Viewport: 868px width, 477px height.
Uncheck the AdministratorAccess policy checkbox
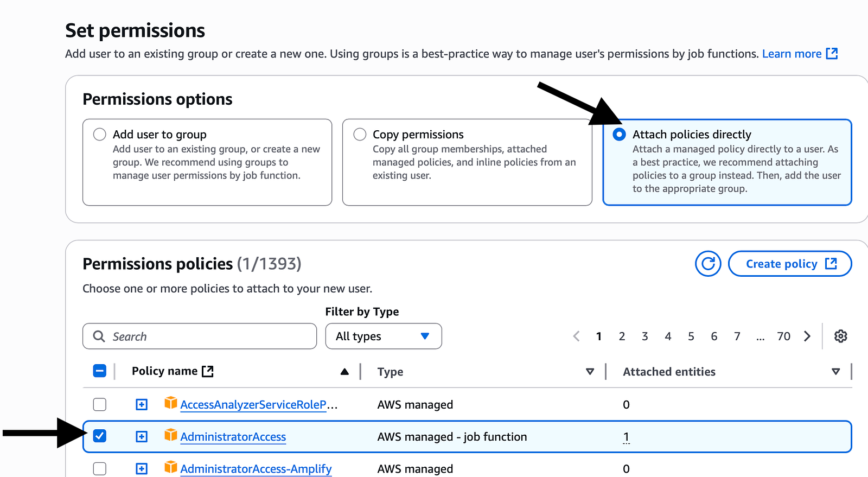(100, 436)
